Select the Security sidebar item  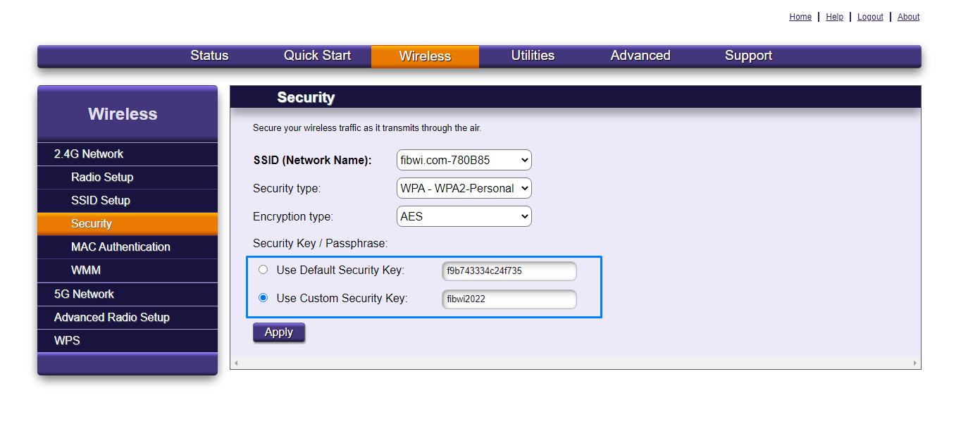pyautogui.click(x=128, y=224)
